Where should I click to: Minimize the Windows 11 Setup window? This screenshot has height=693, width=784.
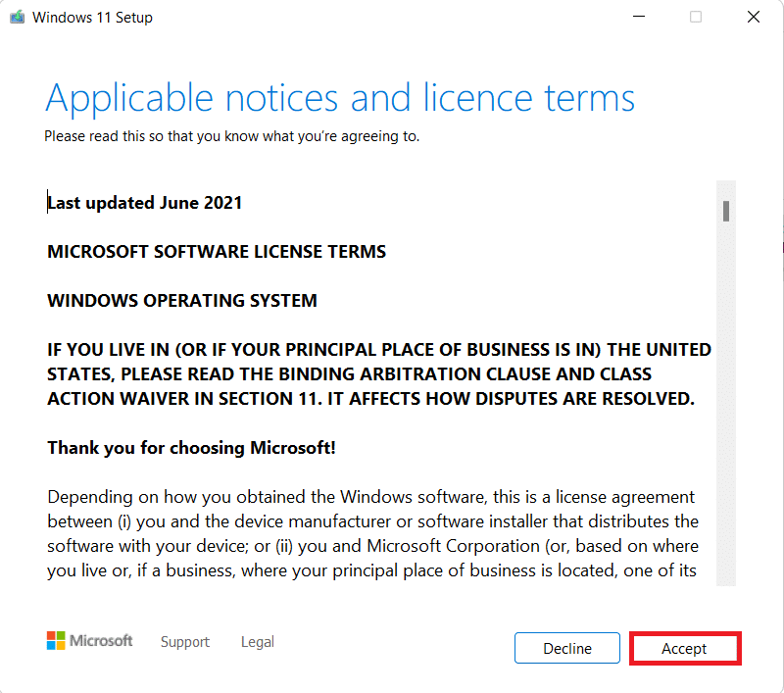click(x=639, y=17)
